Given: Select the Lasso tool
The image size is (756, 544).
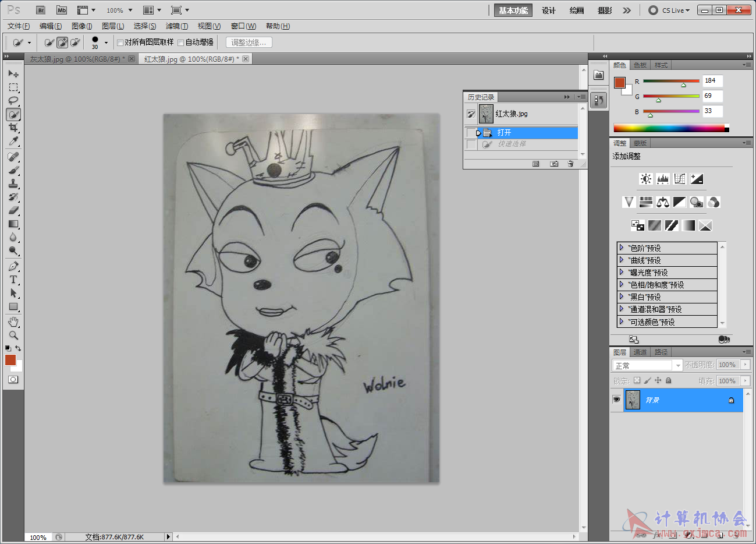Looking at the screenshot, I should tap(13, 101).
